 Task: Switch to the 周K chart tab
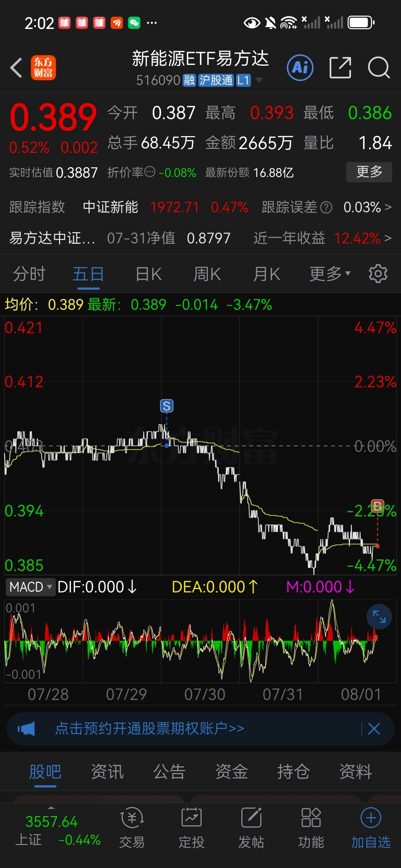click(207, 274)
